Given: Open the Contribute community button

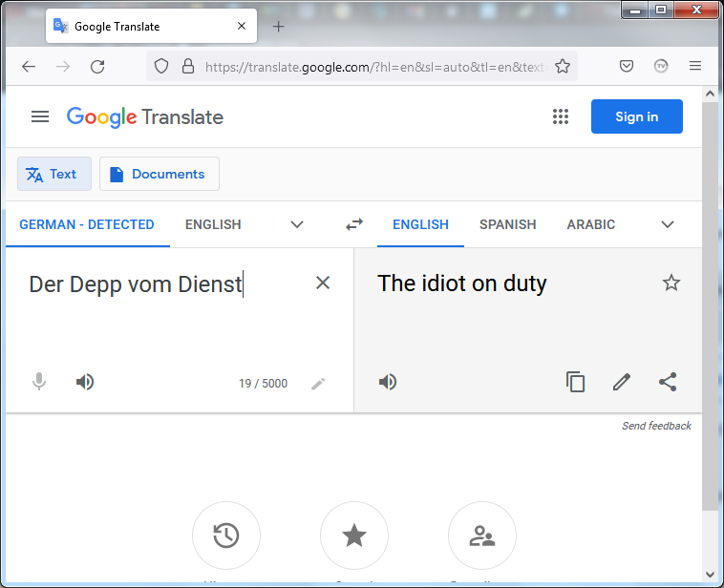Looking at the screenshot, I should click(482, 535).
